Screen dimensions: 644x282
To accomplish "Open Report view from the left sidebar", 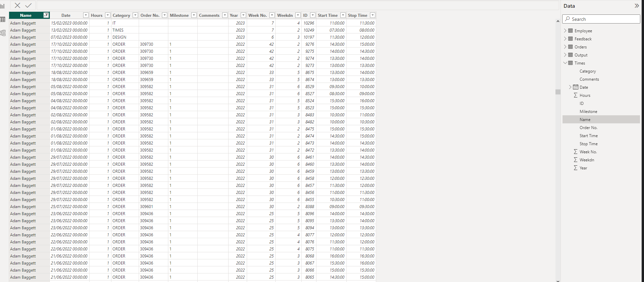I will tap(3, 6).
